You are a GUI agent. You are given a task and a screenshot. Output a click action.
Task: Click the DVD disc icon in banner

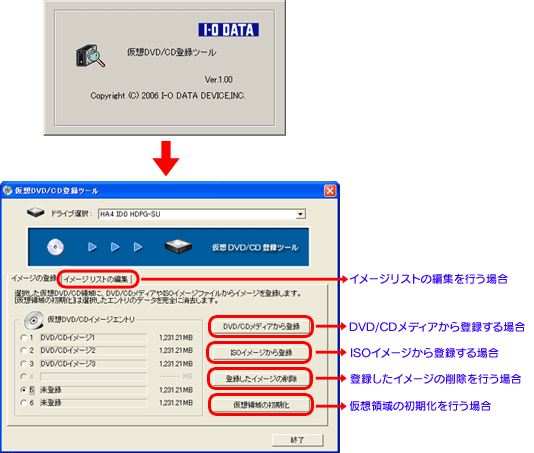pos(55,247)
